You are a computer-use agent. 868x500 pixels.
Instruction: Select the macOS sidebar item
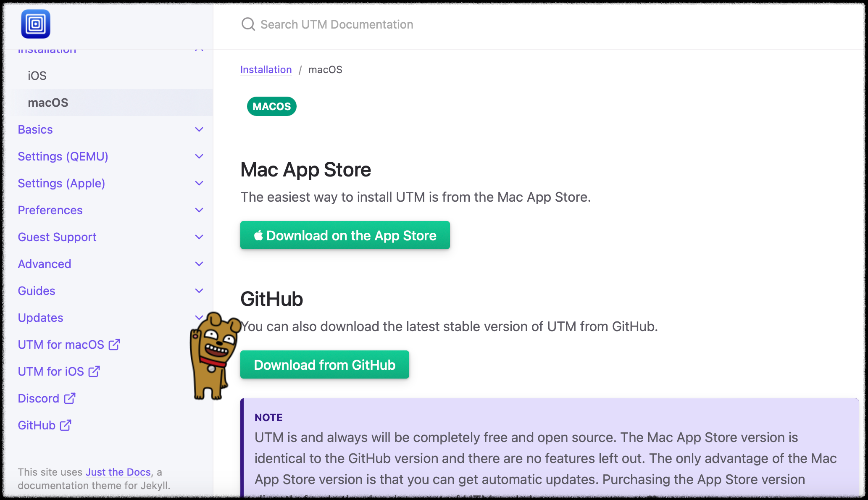(48, 103)
